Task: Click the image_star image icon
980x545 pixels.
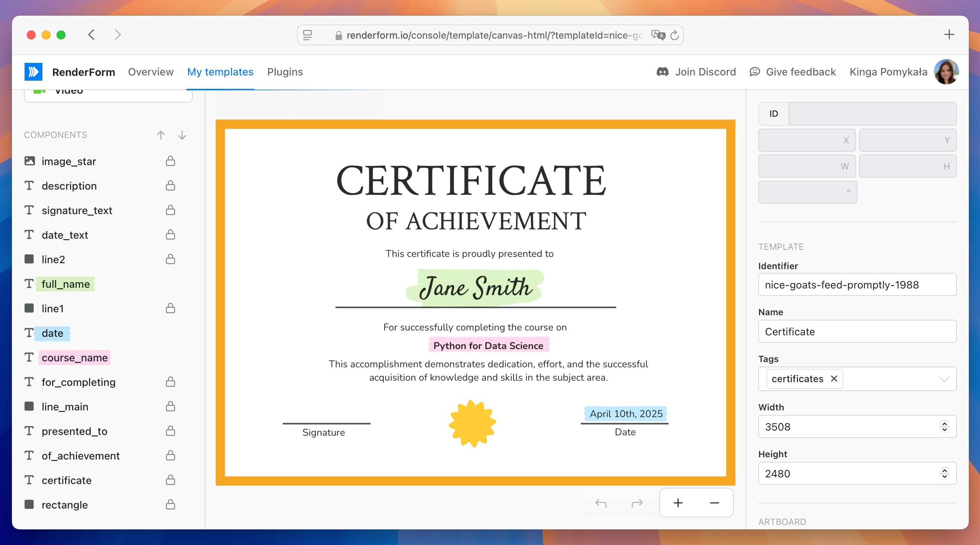Action: (30, 161)
